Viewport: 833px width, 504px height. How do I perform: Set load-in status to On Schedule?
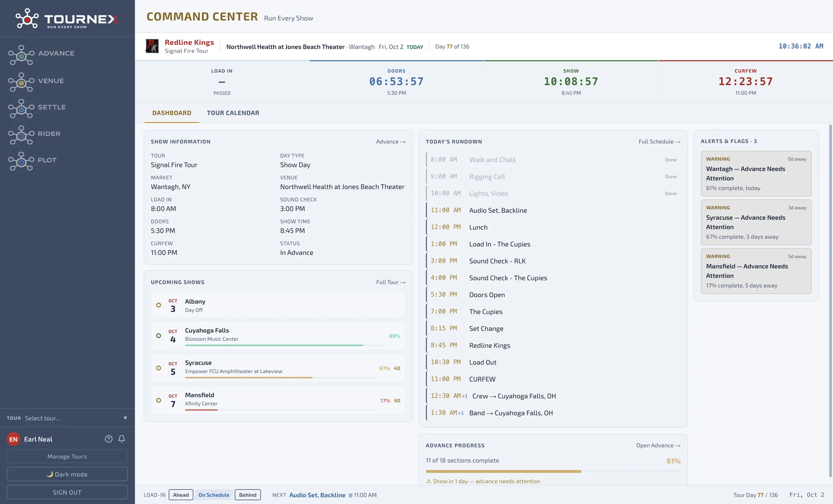tap(214, 495)
